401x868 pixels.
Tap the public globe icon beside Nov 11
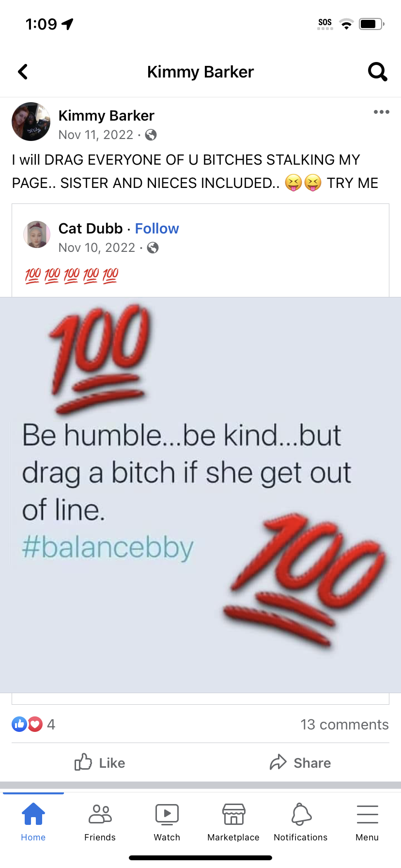151,135
